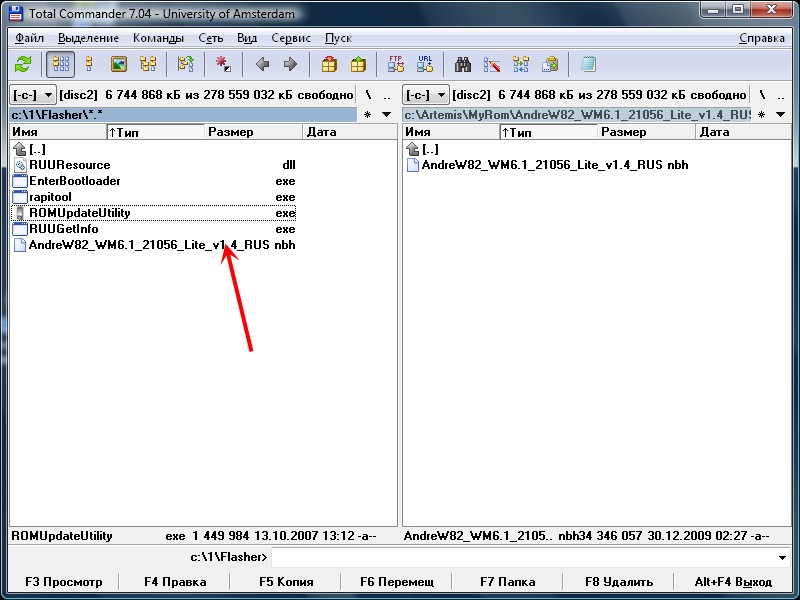
Task: Sort left panel by Имя column
Action: [58, 132]
